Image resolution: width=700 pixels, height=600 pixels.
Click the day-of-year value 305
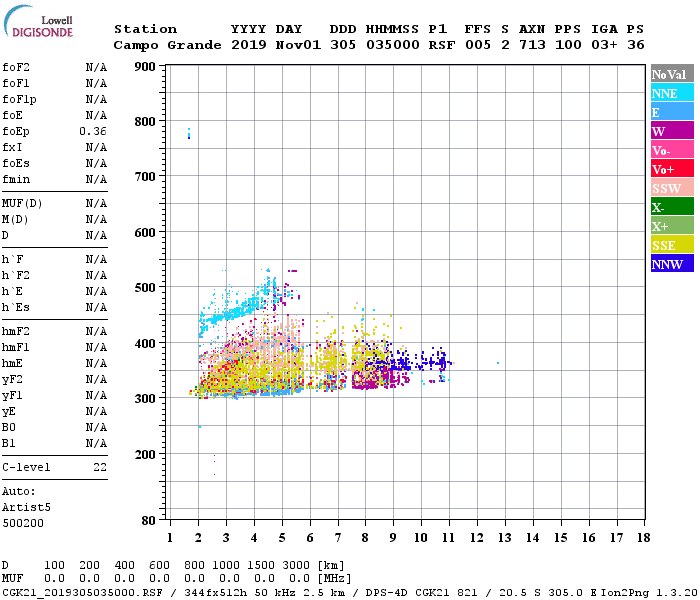(343, 45)
